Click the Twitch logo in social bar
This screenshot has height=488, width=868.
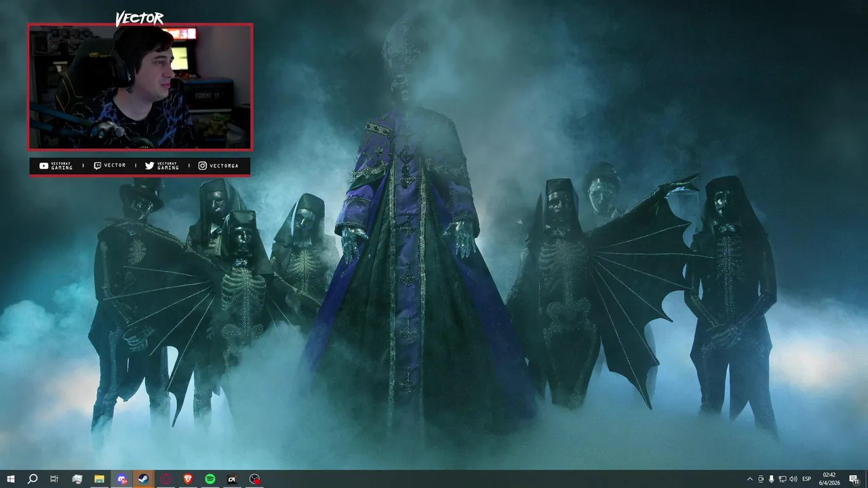tap(97, 165)
